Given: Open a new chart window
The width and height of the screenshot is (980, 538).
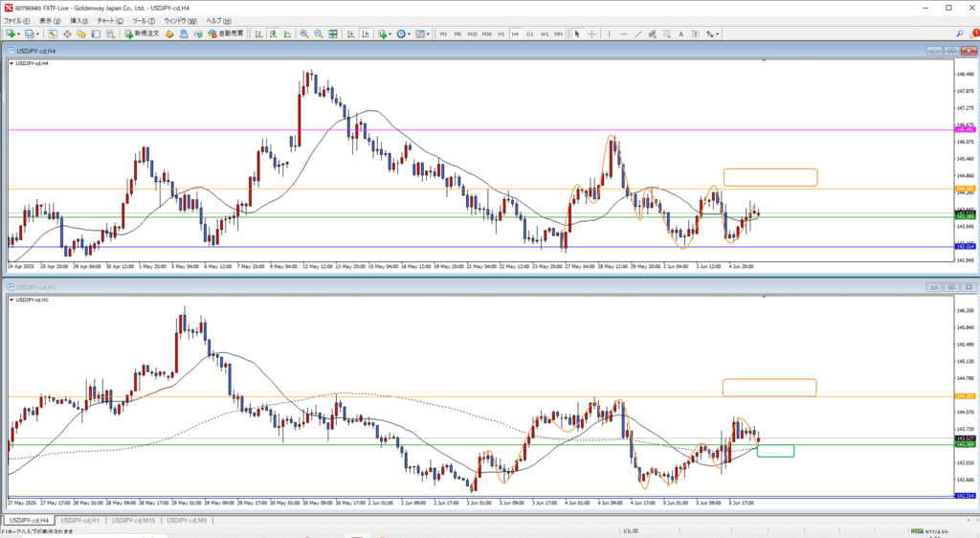Looking at the screenshot, I should 11,34.
